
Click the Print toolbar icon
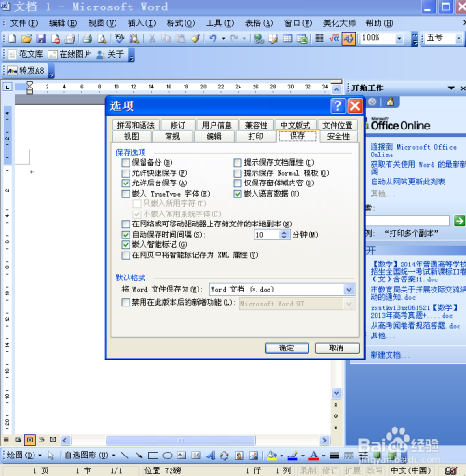coord(88,38)
